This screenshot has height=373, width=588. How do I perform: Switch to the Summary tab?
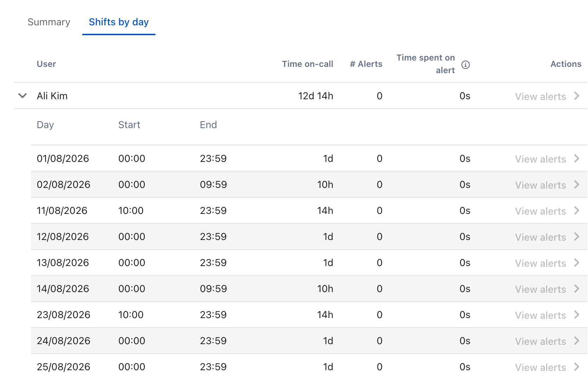(49, 22)
